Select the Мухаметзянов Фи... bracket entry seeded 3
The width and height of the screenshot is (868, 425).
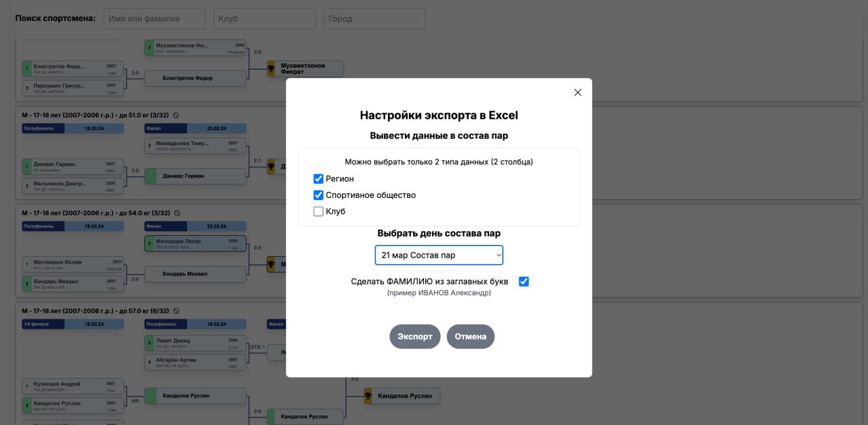coord(195,47)
